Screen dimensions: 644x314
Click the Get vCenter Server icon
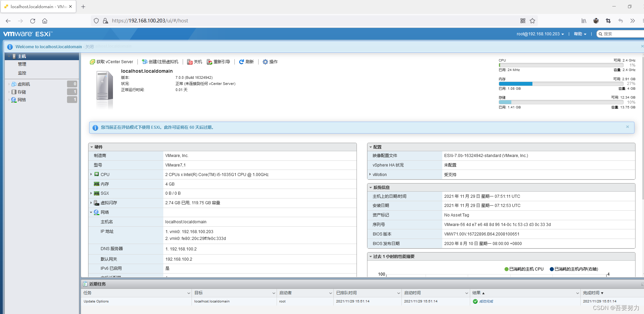92,62
